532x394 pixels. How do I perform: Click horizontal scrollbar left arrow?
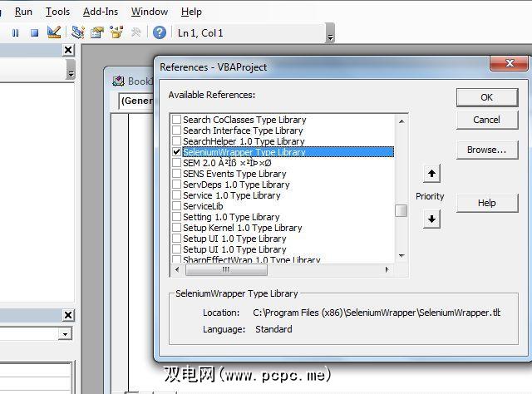point(177,270)
